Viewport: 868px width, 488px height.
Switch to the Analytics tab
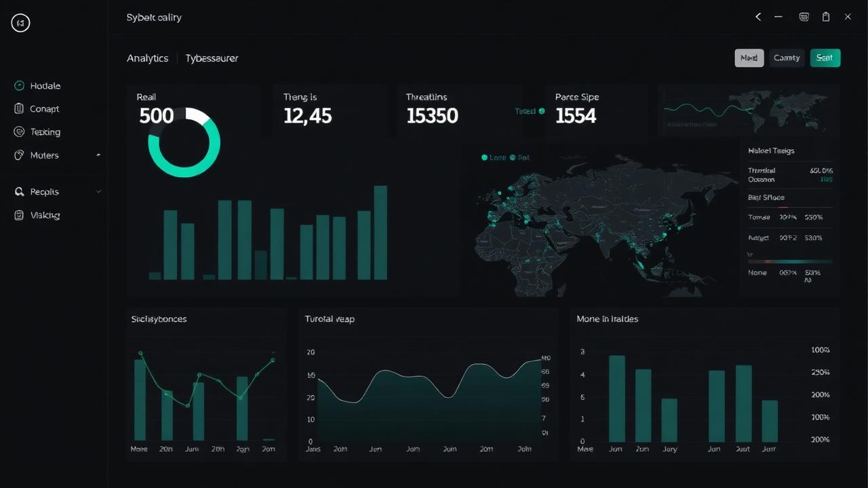pyautogui.click(x=147, y=58)
